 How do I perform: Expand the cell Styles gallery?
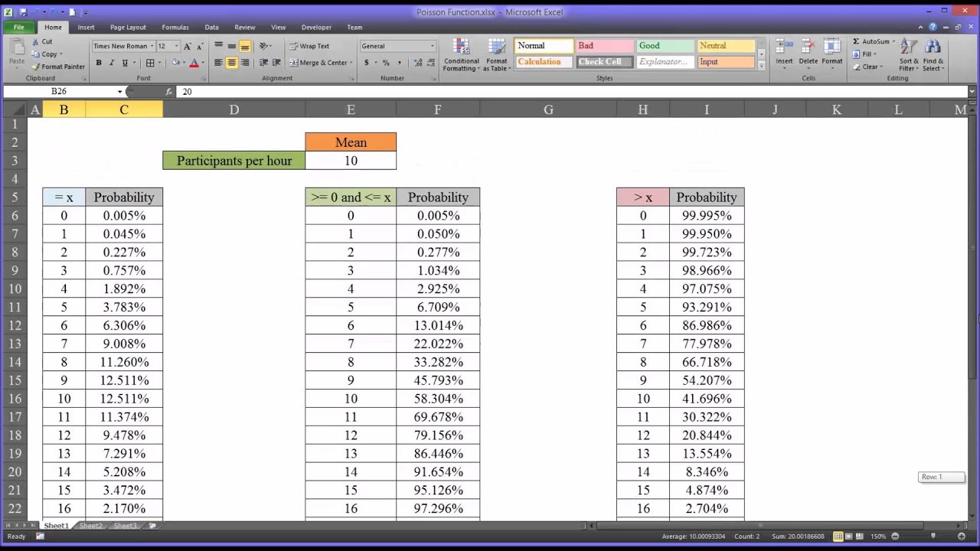point(761,67)
